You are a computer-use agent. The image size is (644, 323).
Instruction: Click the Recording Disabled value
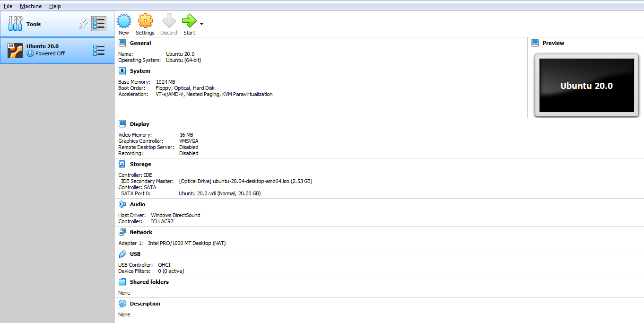189,153
